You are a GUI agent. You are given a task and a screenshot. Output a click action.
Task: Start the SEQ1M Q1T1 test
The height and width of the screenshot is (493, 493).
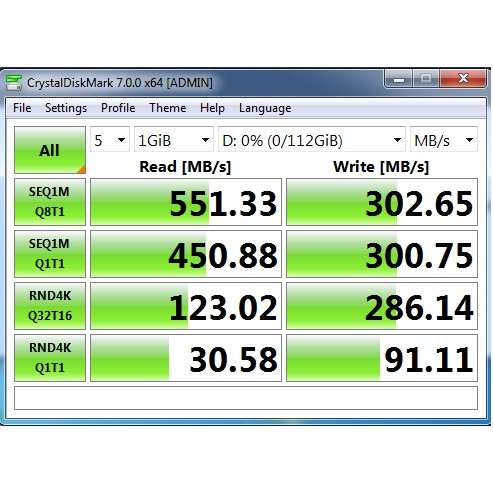click(50, 254)
